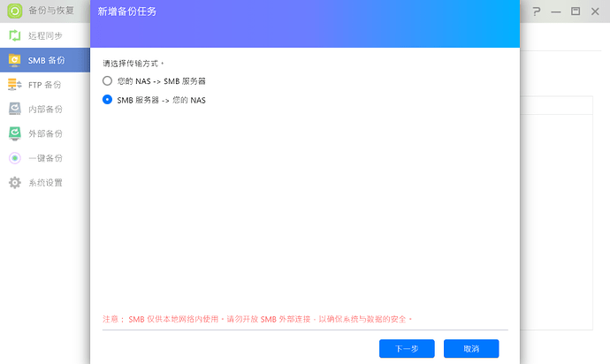Viewport: 610px width, 364px height.
Task: Select radio button 您的 NAS -> SMB 服务器
Action: click(x=108, y=80)
